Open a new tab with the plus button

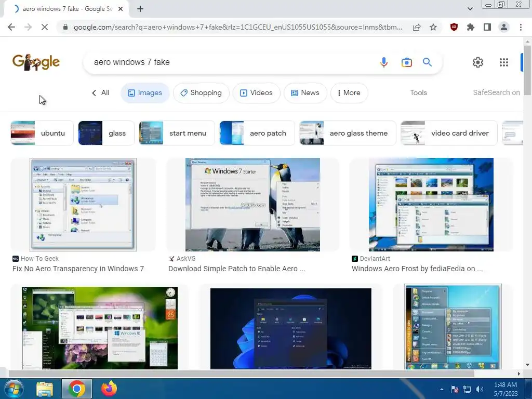(x=140, y=9)
